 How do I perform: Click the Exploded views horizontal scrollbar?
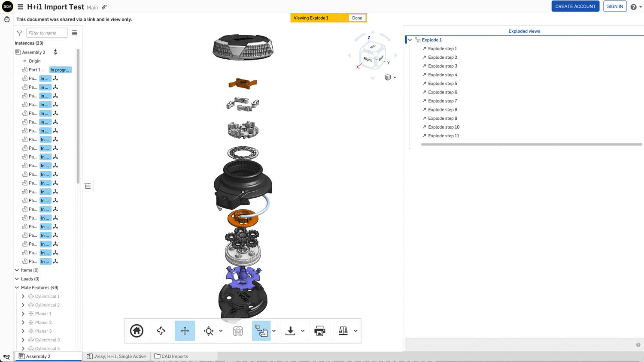pos(532,145)
